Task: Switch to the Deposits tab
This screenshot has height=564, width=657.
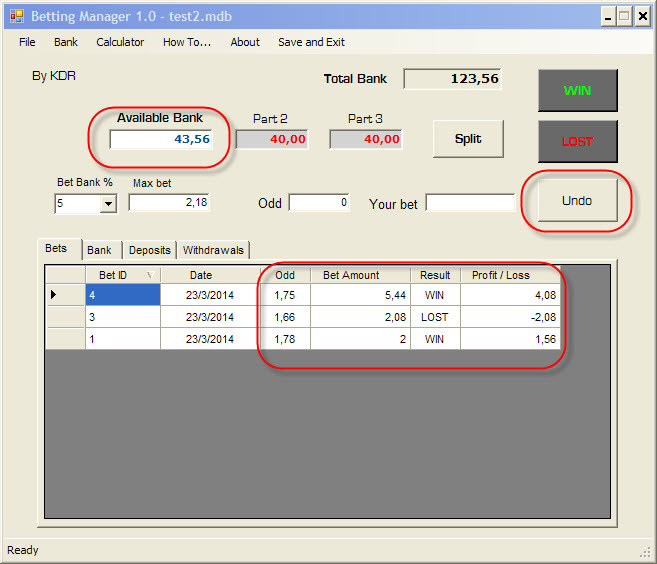Action: coord(150,250)
